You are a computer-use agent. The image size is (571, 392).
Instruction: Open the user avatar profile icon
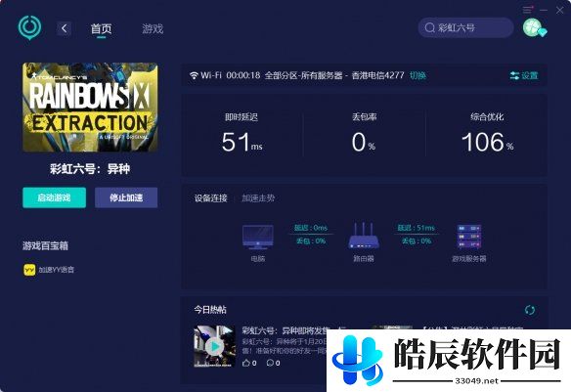point(534,27)
